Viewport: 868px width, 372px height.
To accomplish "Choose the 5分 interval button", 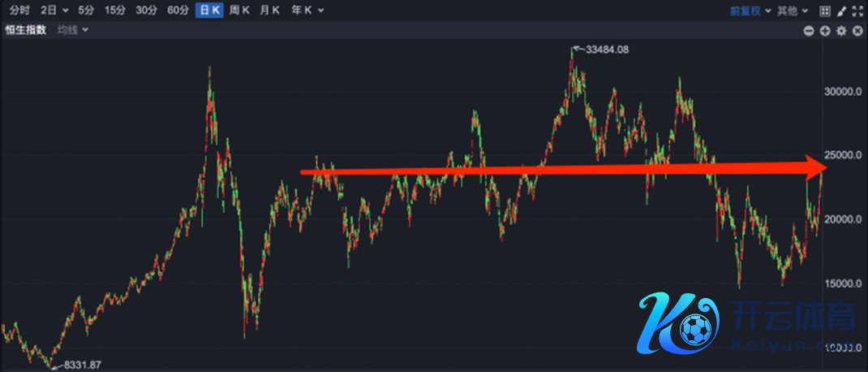I will (85, 11).
